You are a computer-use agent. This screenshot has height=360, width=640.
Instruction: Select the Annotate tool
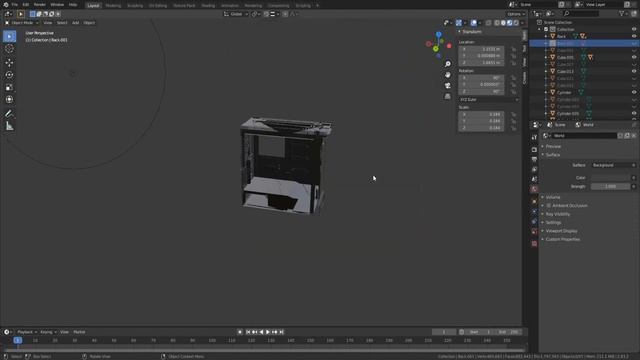point(9,113)
